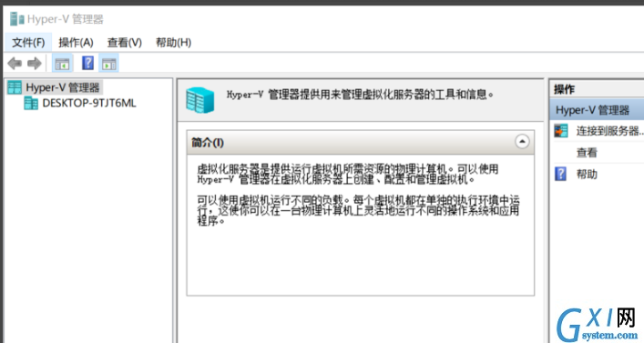Open the 文件(F) menu
This screenshot has height=343, width=644.
point(28,42)
